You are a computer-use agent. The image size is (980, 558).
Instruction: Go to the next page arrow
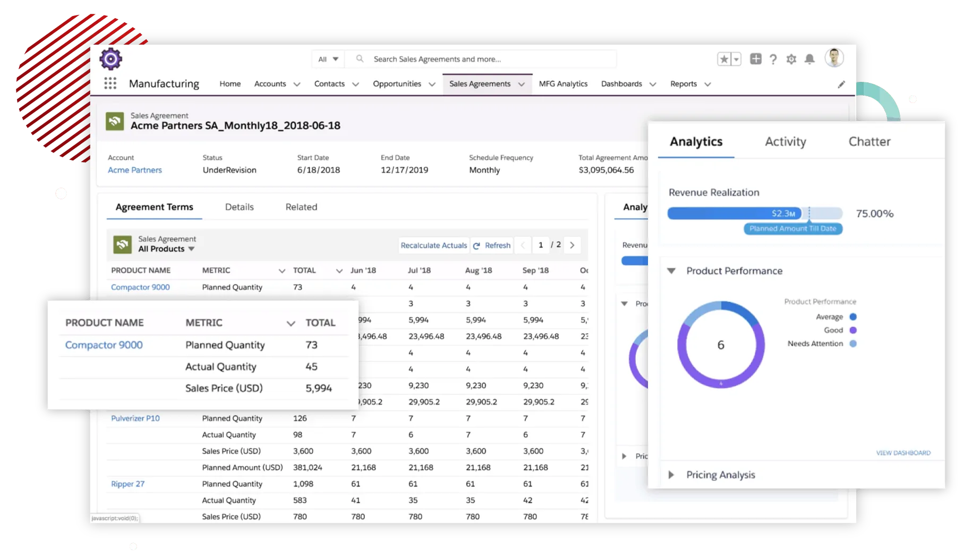coord(572,245)
